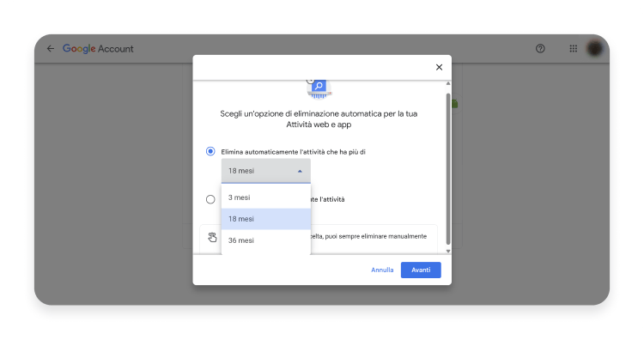
Task: Choose 18 mesi in the dropdown list
Action: 265,219
